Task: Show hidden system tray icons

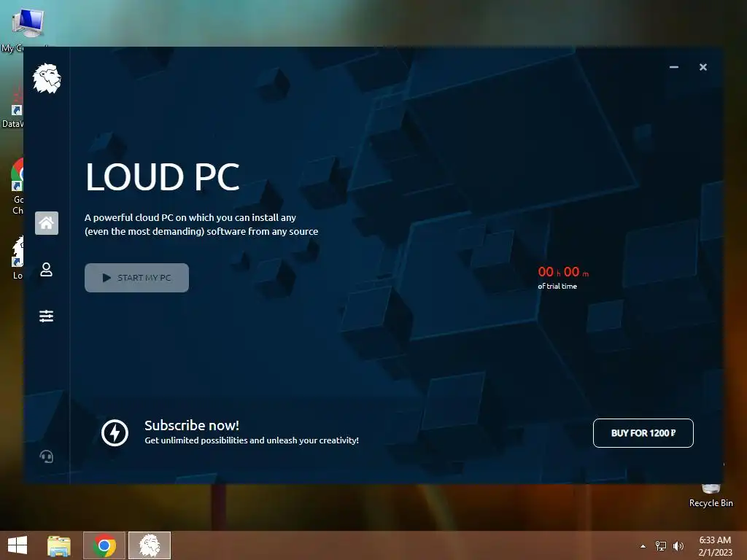Action: pyautogui.click(x=643, y=546)
